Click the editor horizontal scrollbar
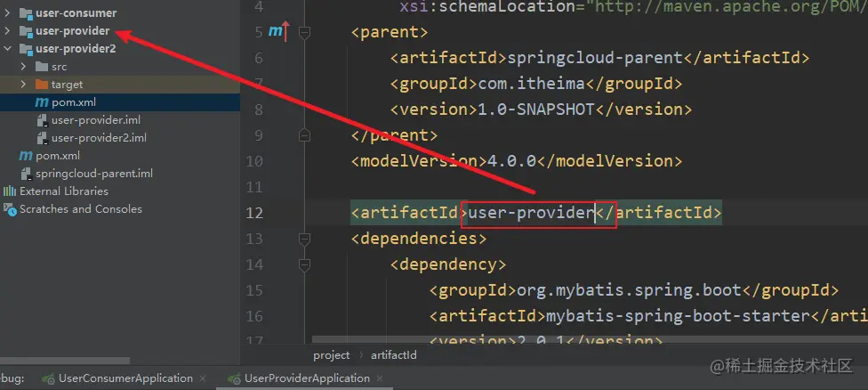868x390 pixels. pyautogui.click(x=590, y=339)
